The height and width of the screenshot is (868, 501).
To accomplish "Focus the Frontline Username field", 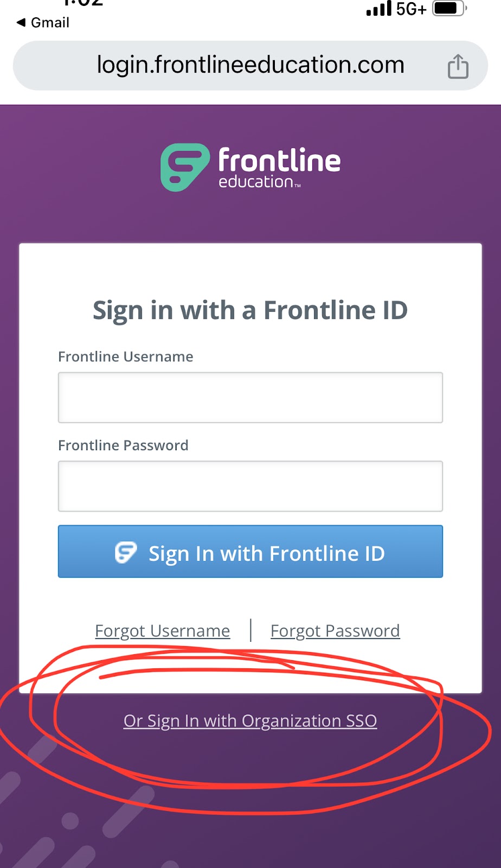I will point(251,398).
